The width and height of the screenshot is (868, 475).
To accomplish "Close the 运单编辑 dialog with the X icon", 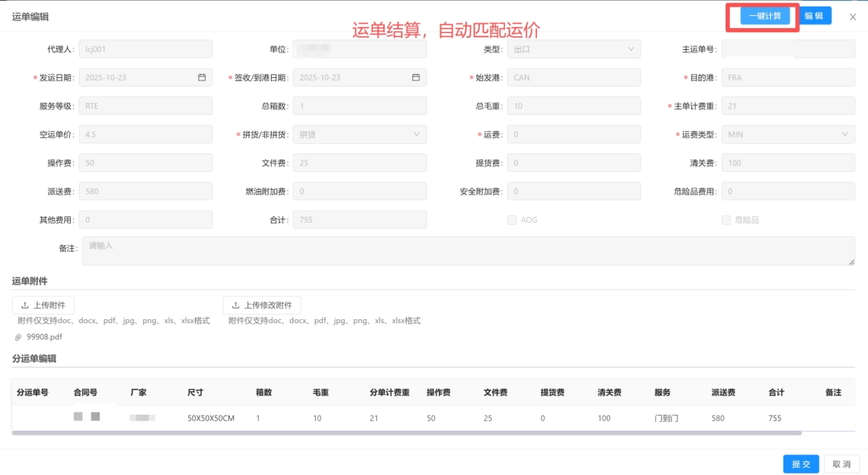I will (853, 16).
